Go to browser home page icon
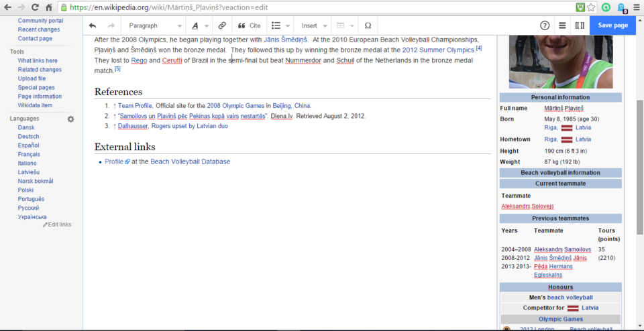644x331 pixels. [x=48, y=7]
